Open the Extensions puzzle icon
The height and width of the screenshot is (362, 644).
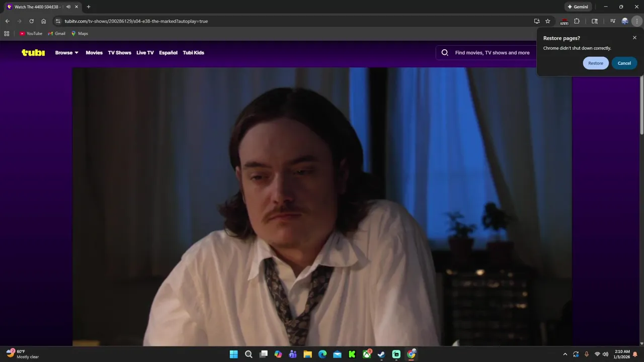[x=577, y=21]
